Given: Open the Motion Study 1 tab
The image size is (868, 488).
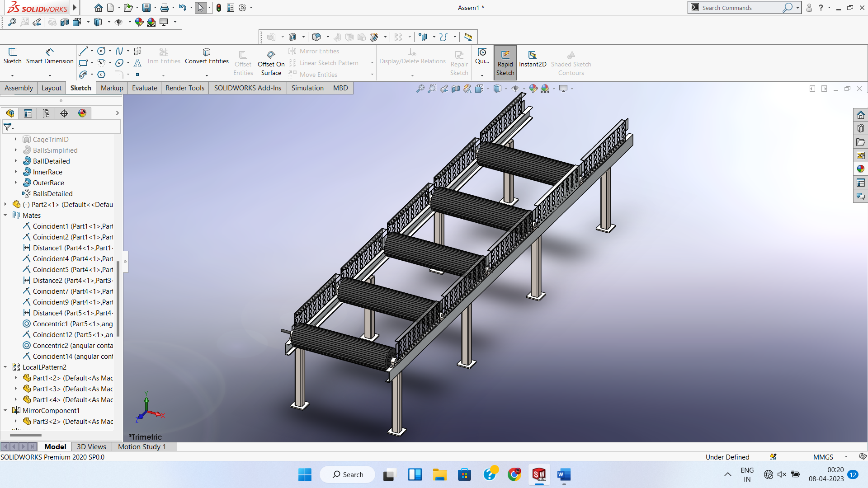Looking at the screenshot, I should click(x=142, y=446).
